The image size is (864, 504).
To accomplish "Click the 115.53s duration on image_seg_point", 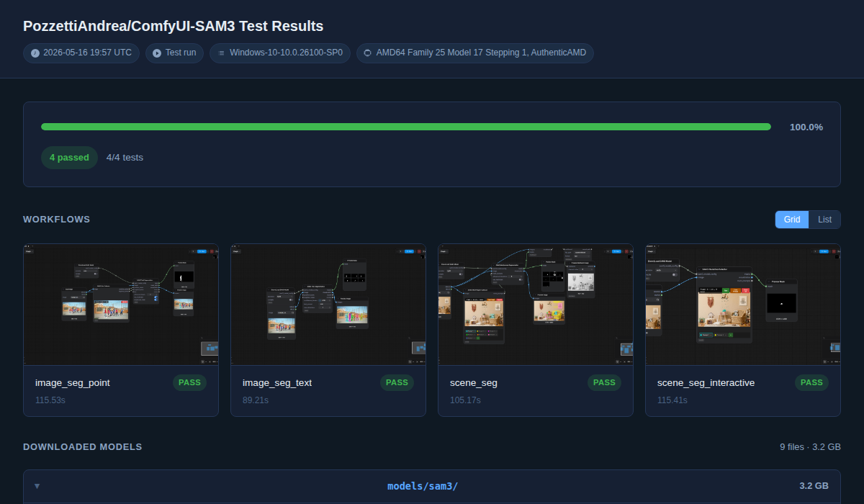I will pyautogui.click(x=50, y=400).
